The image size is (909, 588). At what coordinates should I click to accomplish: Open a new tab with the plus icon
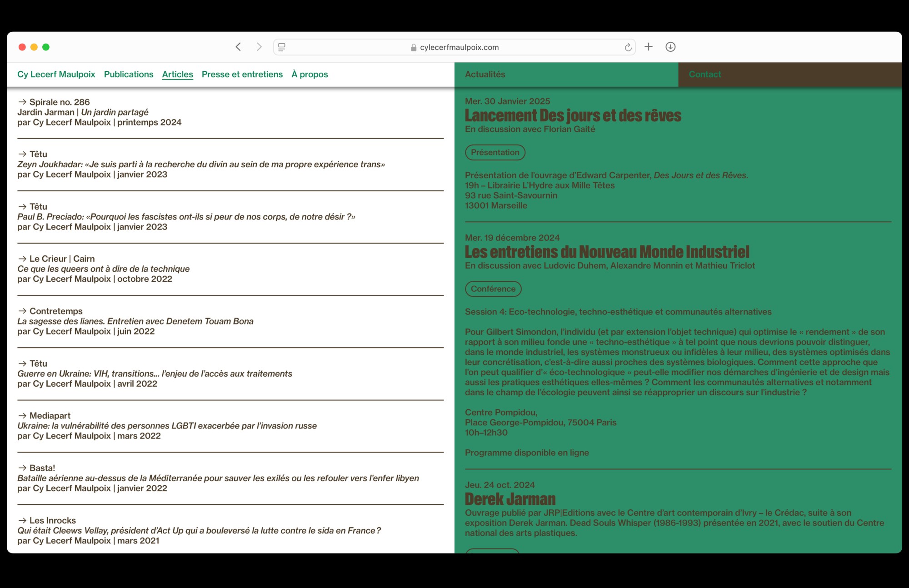pos(649,47)
